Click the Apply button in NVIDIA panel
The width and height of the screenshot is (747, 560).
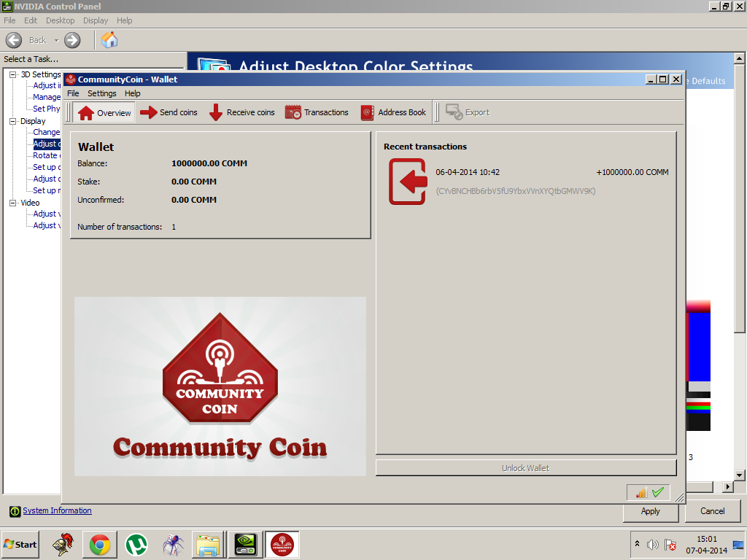tap(650, 511)
